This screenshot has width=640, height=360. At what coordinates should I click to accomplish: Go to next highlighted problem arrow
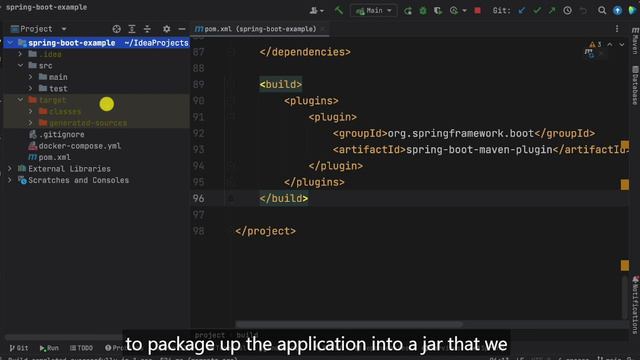coord(622,44)
